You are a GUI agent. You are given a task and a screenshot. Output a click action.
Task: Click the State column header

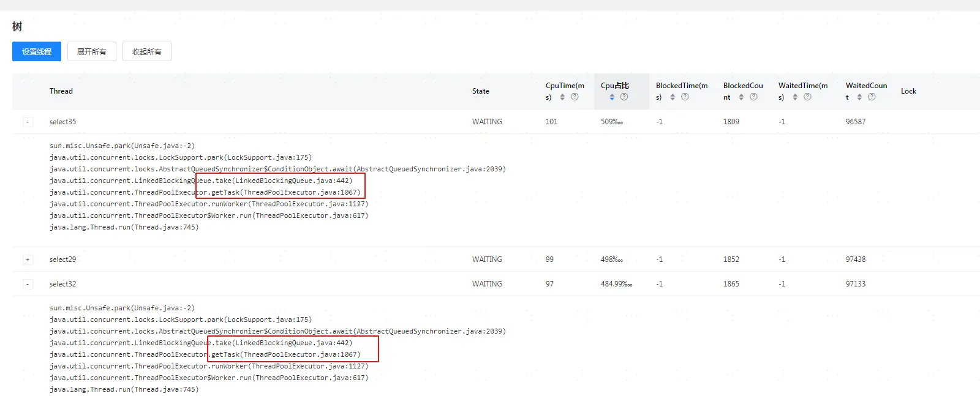[481, 91]
